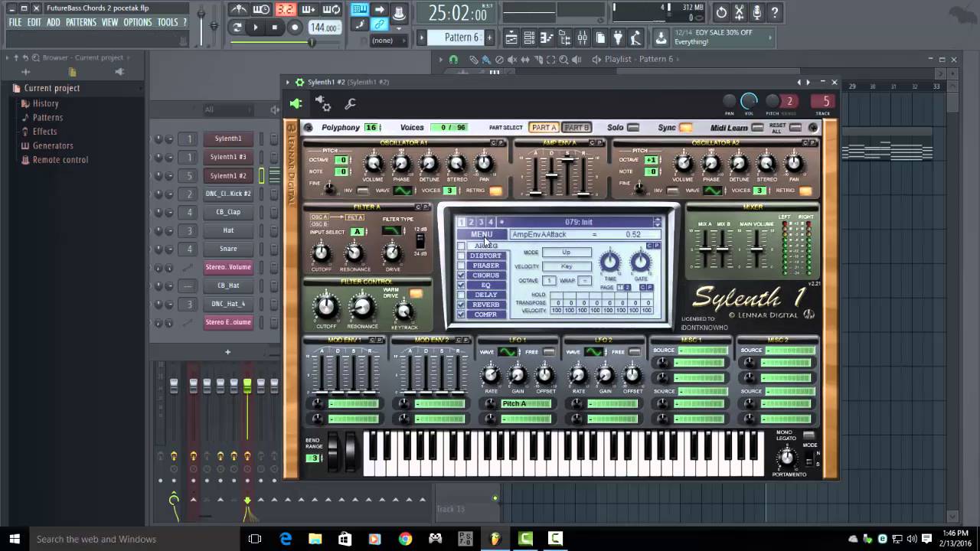This screenshot has height=551, width=980.
Task: Launch Google Chrome from taskbar
Action: (x=405, y=539)
